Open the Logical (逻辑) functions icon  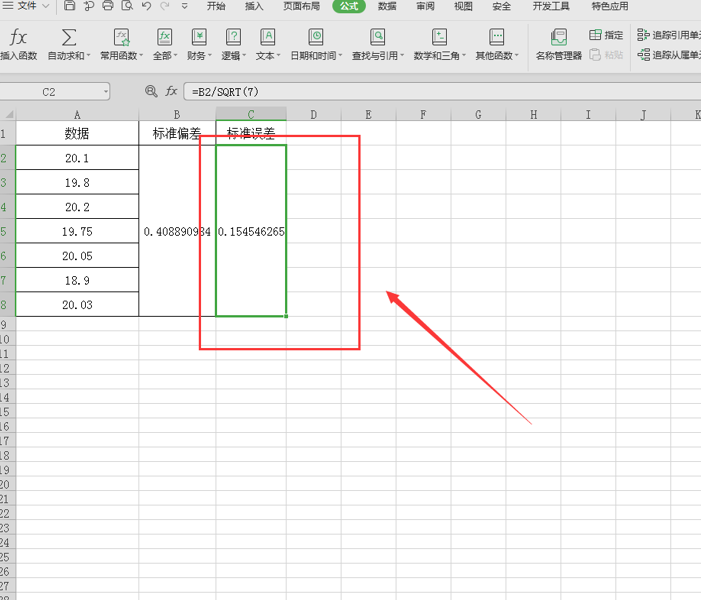coord(233,37)
